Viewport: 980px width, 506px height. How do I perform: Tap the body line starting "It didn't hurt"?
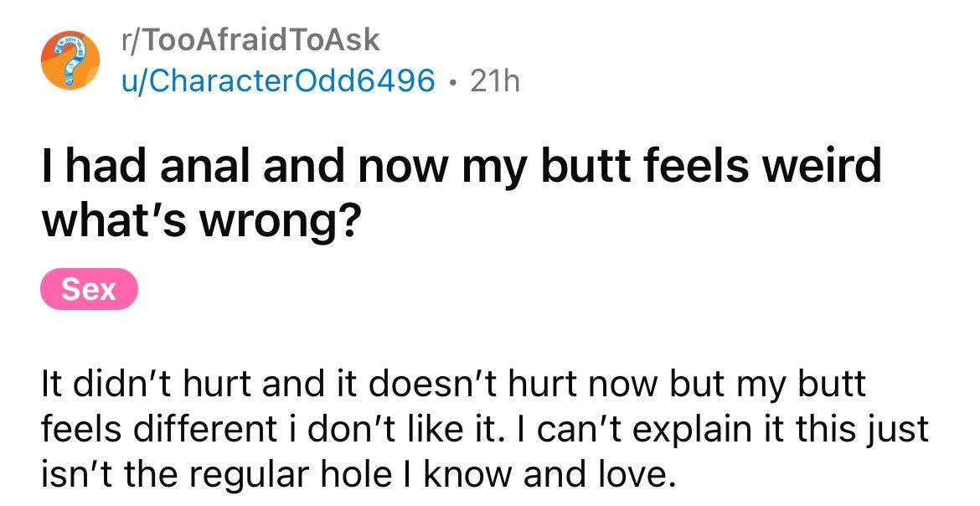click(454, 384)
